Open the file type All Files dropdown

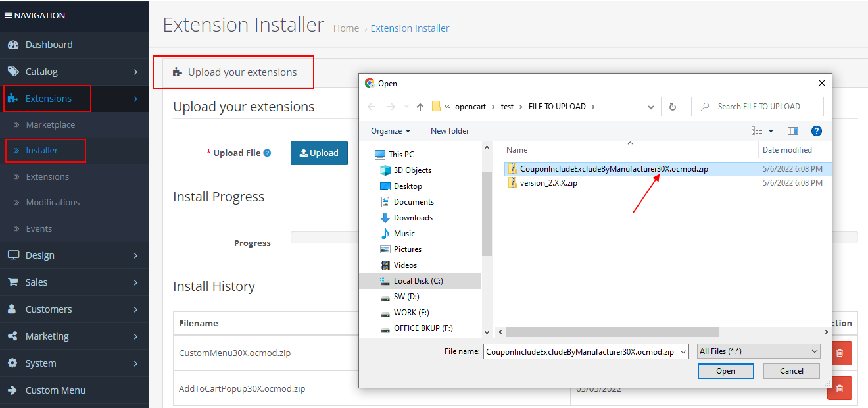pyautogui.click(x=758, y=351)
